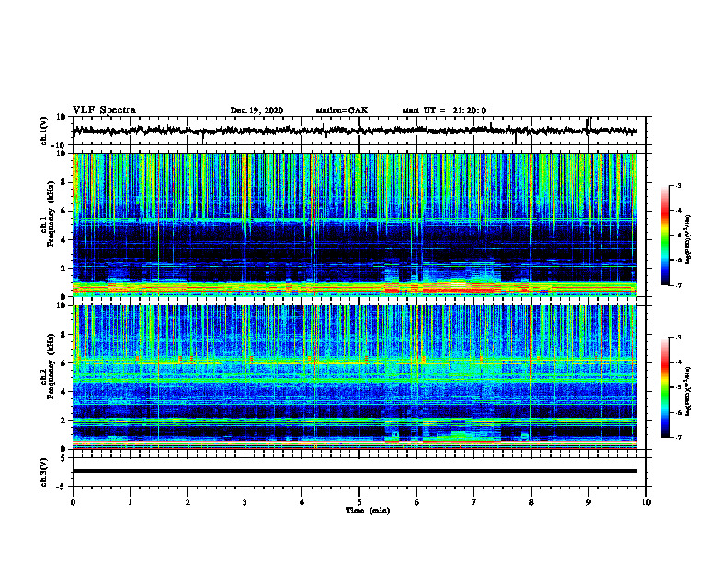Click the "station=GAK" header label
This screenshot has width=728, height=563.
(x=342, y=110)
